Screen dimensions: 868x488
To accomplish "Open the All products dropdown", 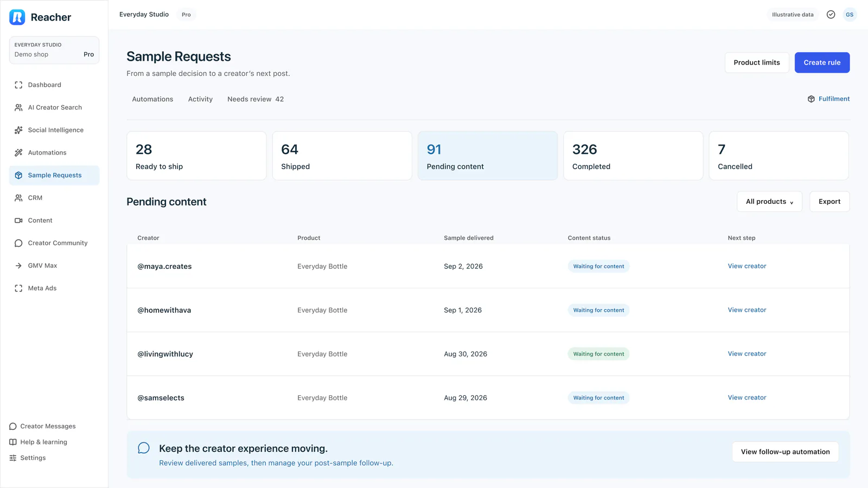I will click(x=769, y=202).
